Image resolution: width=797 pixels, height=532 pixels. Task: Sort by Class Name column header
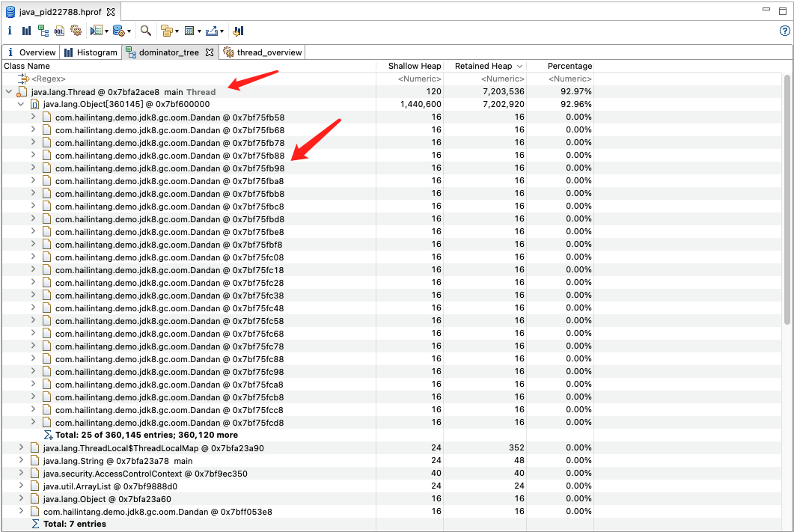189,66
